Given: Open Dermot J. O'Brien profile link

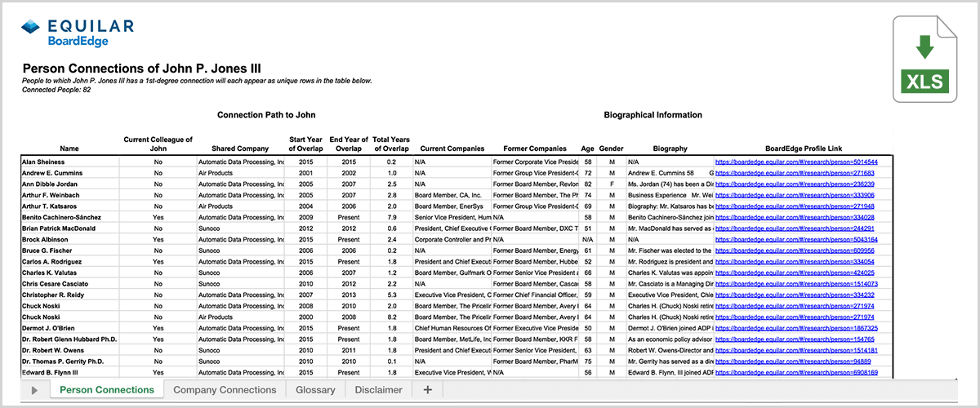Looking at the screenshot, I should coord(796,328).
